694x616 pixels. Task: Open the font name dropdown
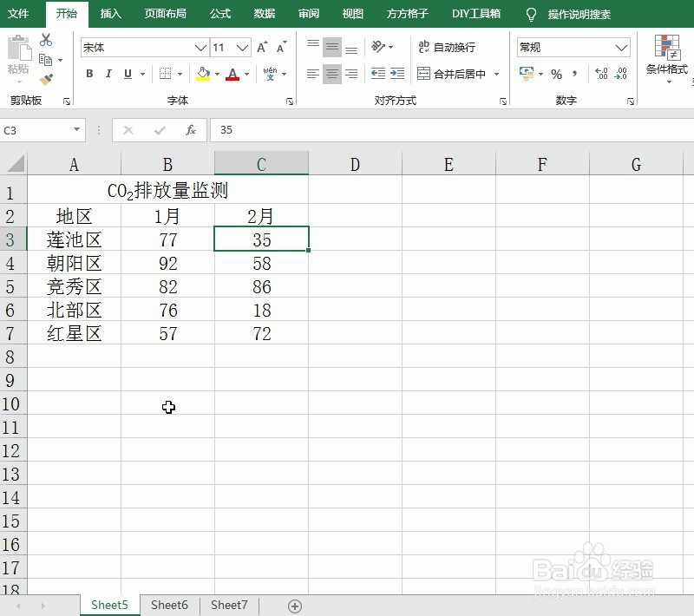coord(201,48)
